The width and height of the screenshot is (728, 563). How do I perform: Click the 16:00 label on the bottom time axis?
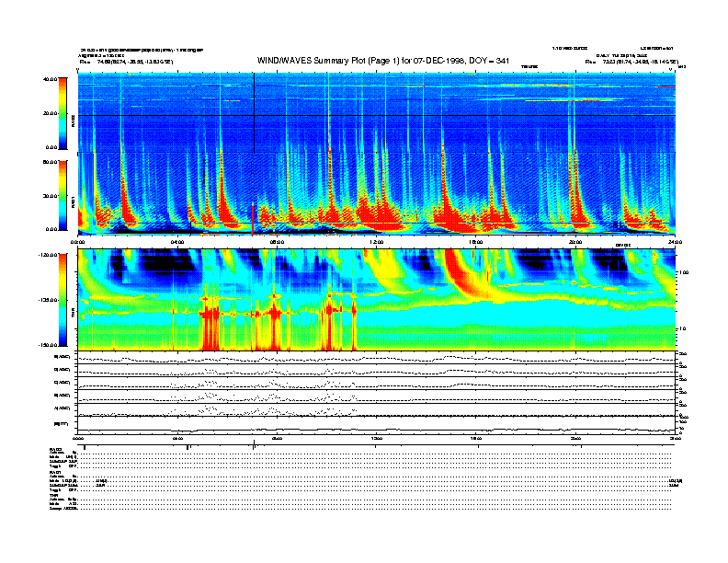pos(476,438)
